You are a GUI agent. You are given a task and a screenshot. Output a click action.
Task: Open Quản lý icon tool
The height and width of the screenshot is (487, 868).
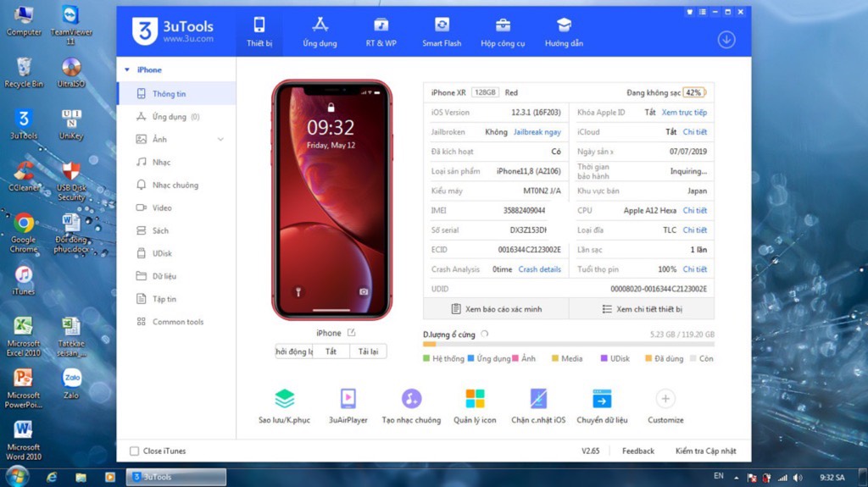click(x=475, y=399)
